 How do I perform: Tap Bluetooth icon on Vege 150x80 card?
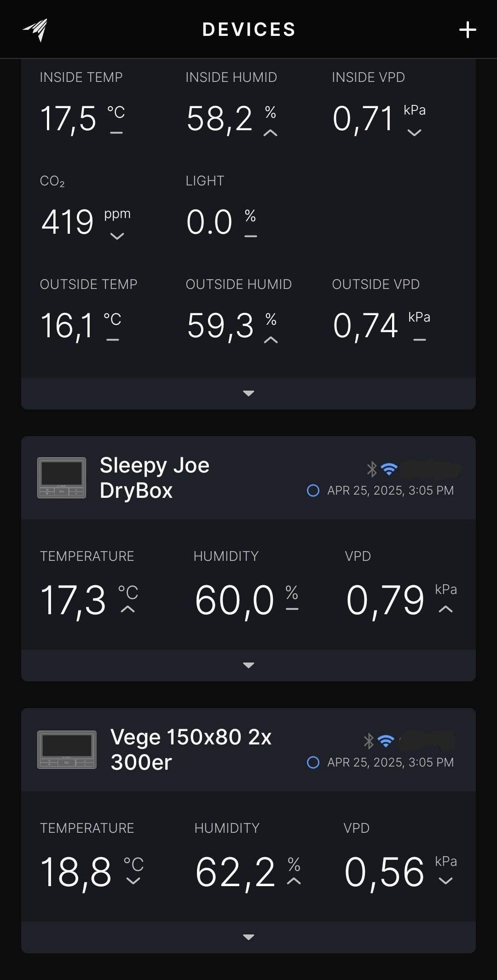pos(369,741)
